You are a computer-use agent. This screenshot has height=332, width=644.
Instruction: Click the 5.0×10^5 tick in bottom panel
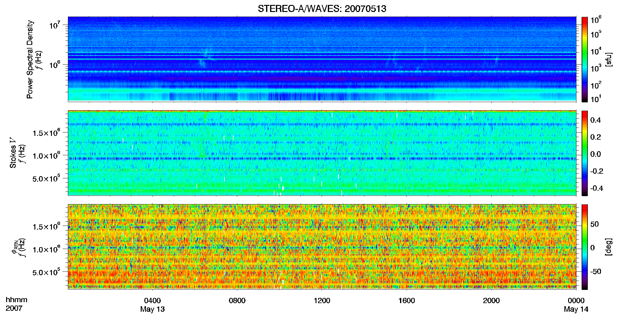(46, 272)
